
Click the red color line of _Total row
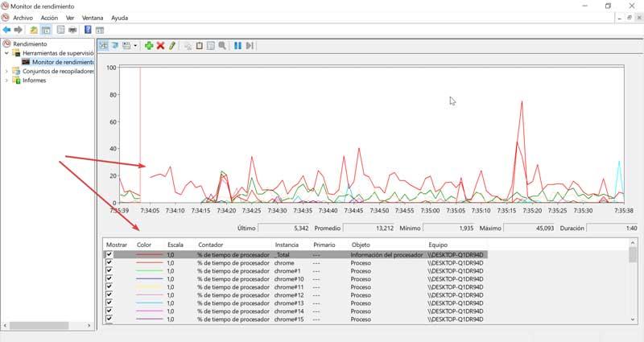click(149, 254)
